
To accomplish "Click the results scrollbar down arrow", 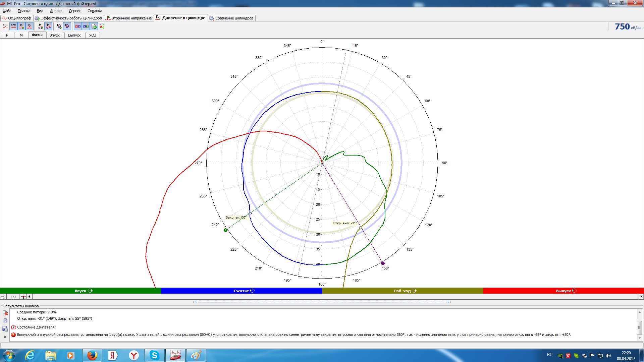I will click(x=640, y=338).
